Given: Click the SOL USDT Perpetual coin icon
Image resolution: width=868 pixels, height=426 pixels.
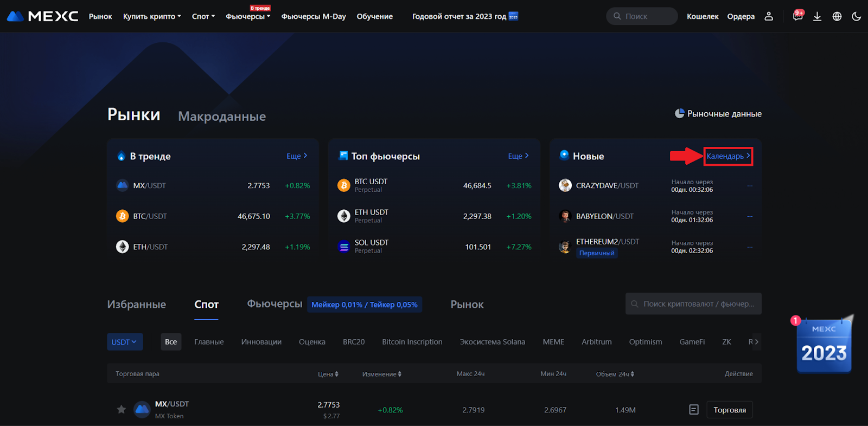Looking at the screenshot, I should [x=344, y=247].
